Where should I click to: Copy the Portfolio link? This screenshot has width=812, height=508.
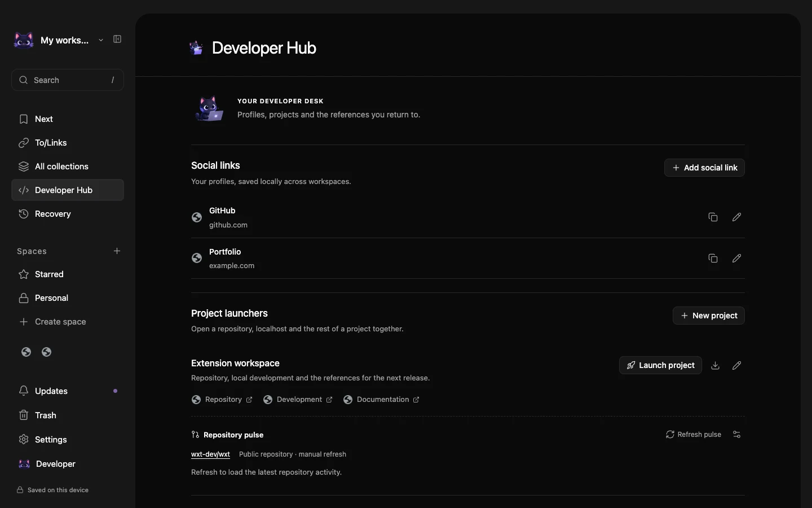[x=713, y=259]
